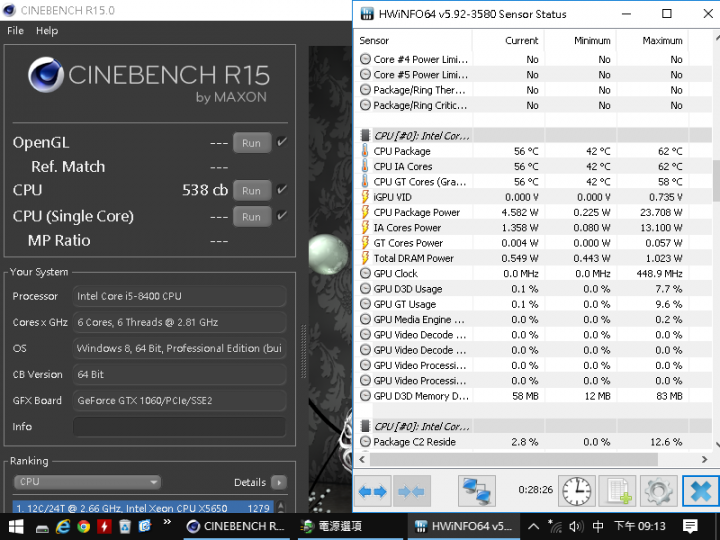
Task: Toggle OpenGL test checkbox
Action: (282, 142)
